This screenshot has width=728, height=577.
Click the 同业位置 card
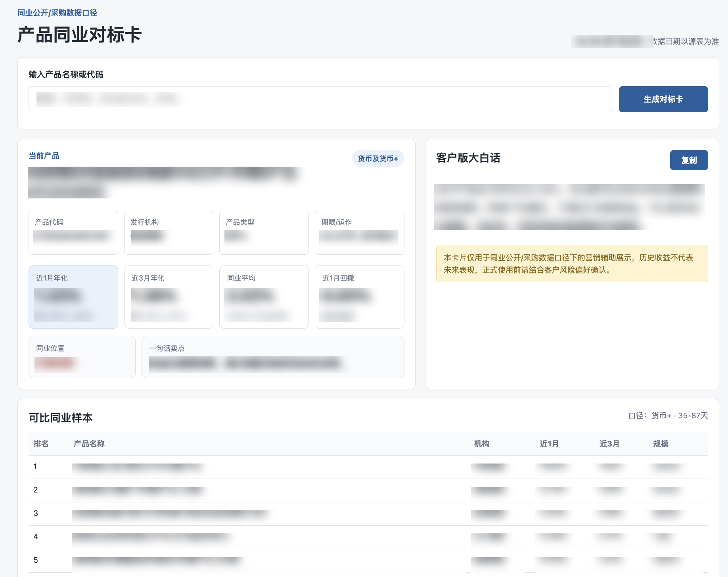pyautogui.click(x=82, y=357)
